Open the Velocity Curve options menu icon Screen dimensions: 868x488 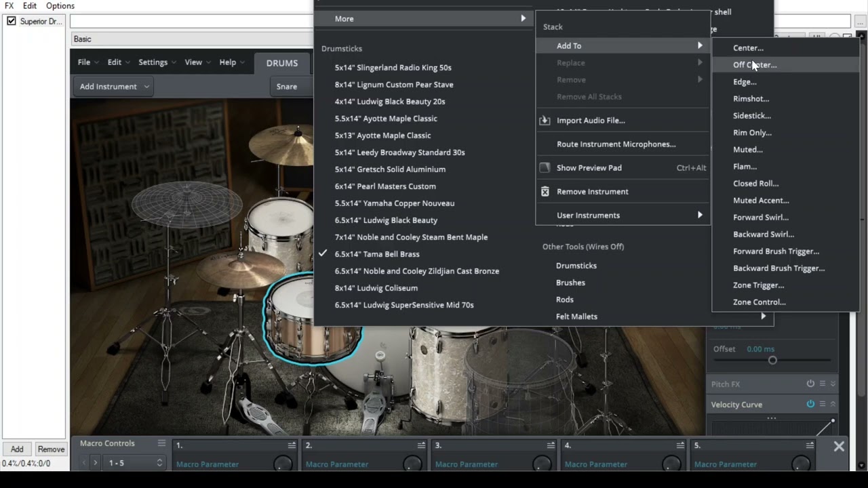823,404
